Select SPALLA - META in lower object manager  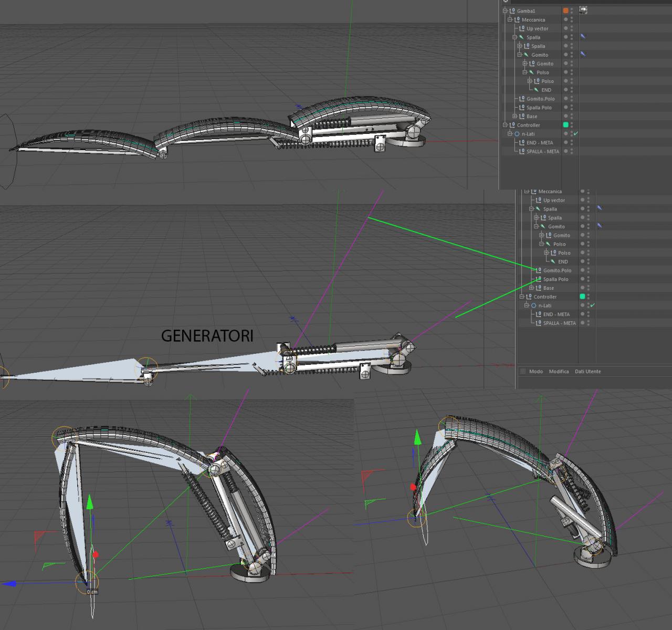(559, 323)
